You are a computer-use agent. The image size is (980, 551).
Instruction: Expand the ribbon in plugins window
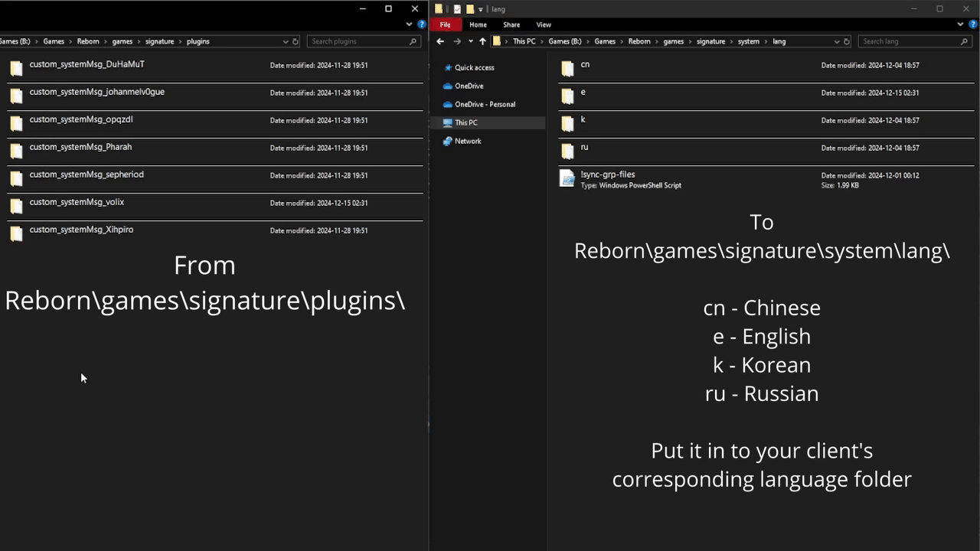click(409, 24)
